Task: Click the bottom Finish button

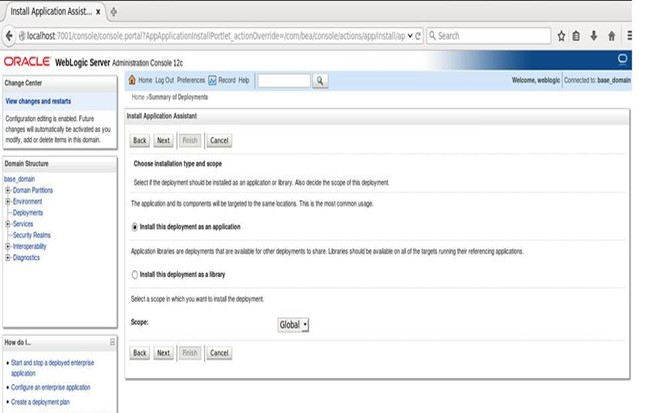Action: 190,353
